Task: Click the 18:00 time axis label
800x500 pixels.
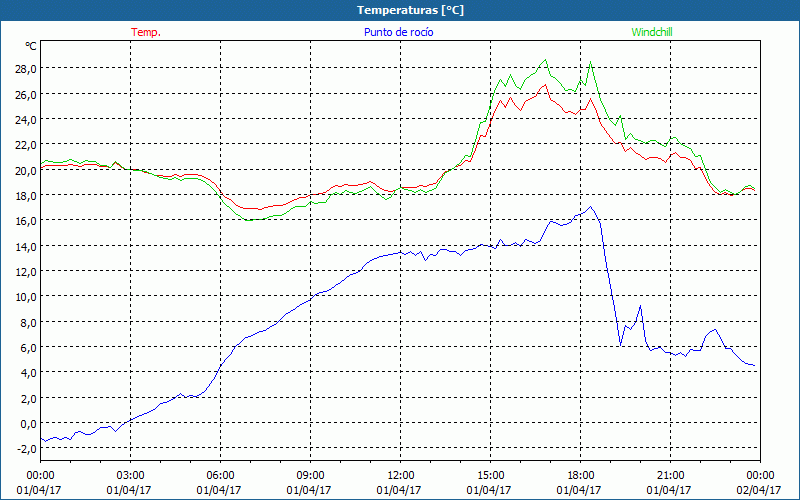Action: click(x=580, y=476)
